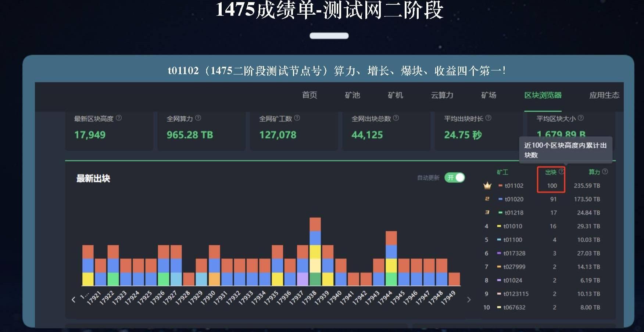This screenshot has height=332, width=644.
Task: Click the crown icon for top miner
Action: [x=487, y=185]
